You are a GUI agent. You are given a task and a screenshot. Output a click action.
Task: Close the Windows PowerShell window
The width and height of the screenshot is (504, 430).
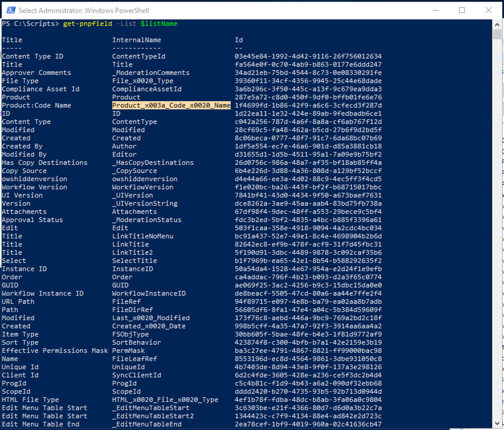tap(489, 10)
